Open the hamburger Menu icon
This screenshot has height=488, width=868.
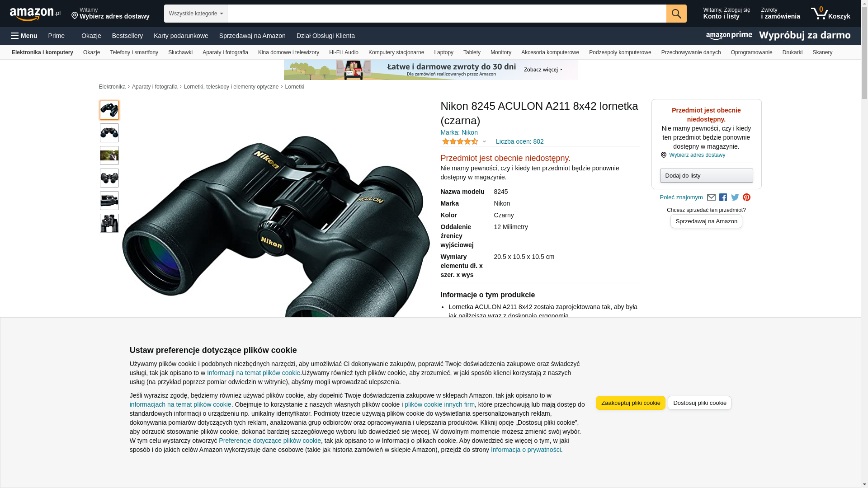pos(24,36)
